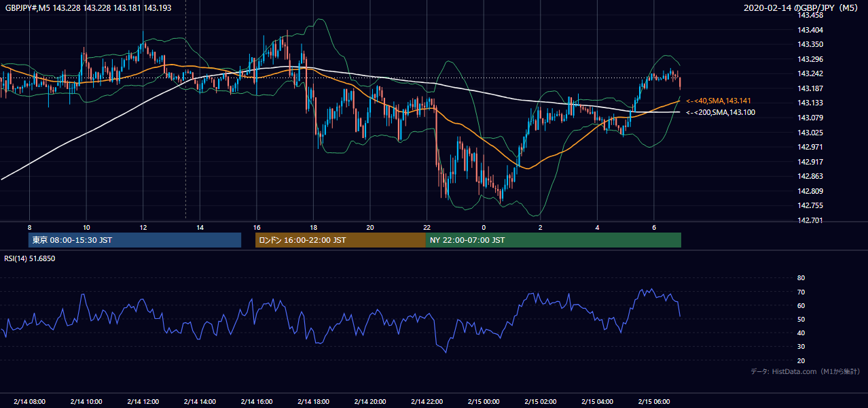The height and width of the screenshot is (408, 868).
Task: Click hour label 10 on chart time axis
Action: (86, 227)
